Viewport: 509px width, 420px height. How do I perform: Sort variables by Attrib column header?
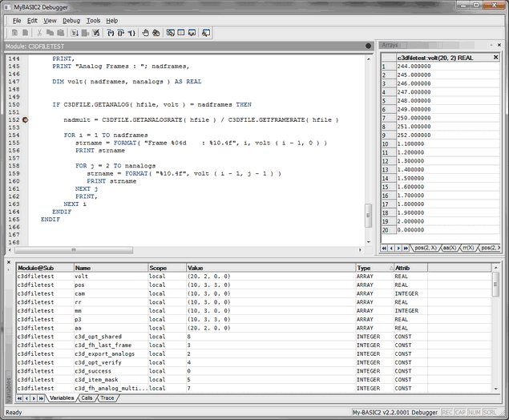point(401,268)
